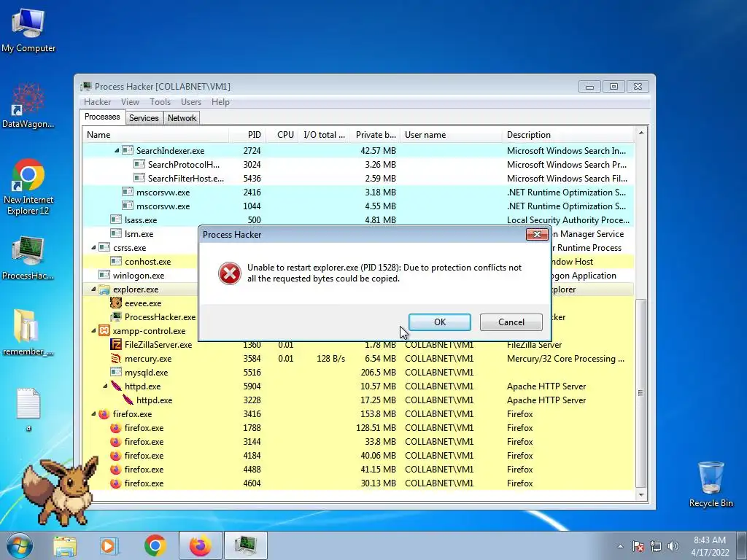The width and height of the screenshot is (747, 560).
Task: Click the firefox.exe PID 1788 icon
Action: point(116,427)
